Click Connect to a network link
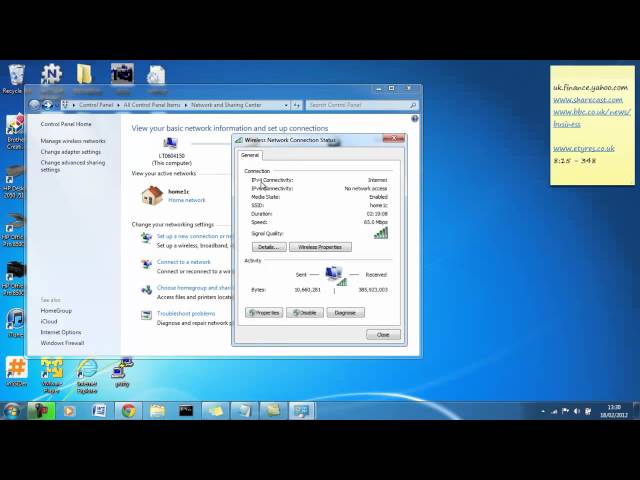This screenshot has height=480, width=640. (184, 262)
